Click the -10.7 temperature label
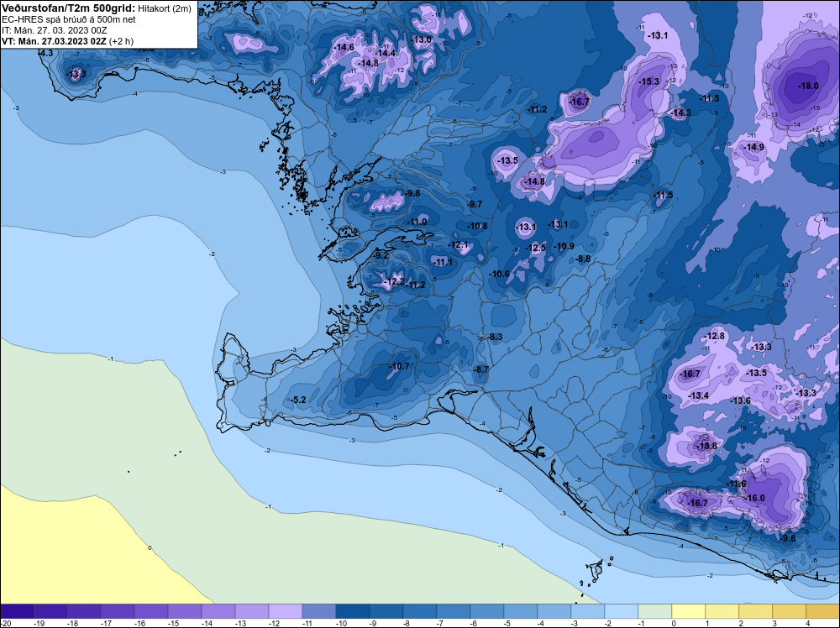Viewport: 840px width, 628px height. pos(398,366)
